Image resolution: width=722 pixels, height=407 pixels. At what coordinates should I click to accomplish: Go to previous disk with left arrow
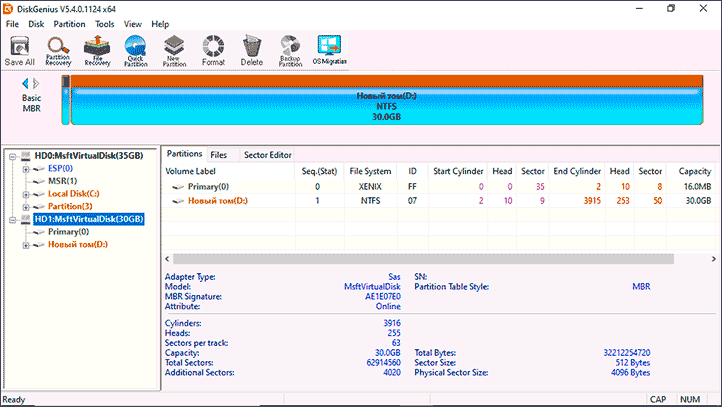pyautogui.click(x=25, y=83)
